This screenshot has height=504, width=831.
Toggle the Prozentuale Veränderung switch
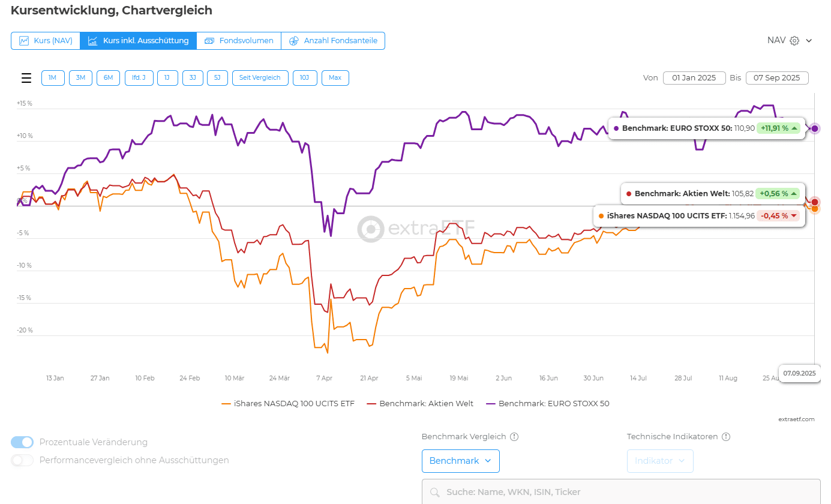click(22, 442)
